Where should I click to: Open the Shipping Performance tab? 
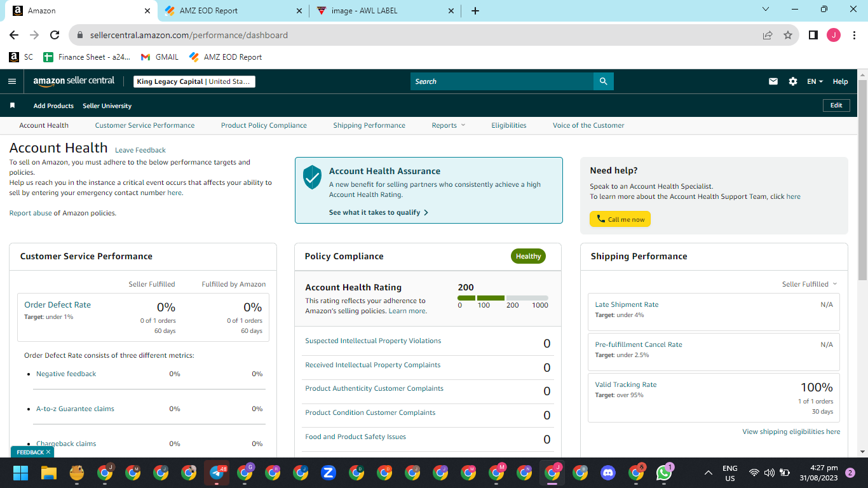click(369, 125)
